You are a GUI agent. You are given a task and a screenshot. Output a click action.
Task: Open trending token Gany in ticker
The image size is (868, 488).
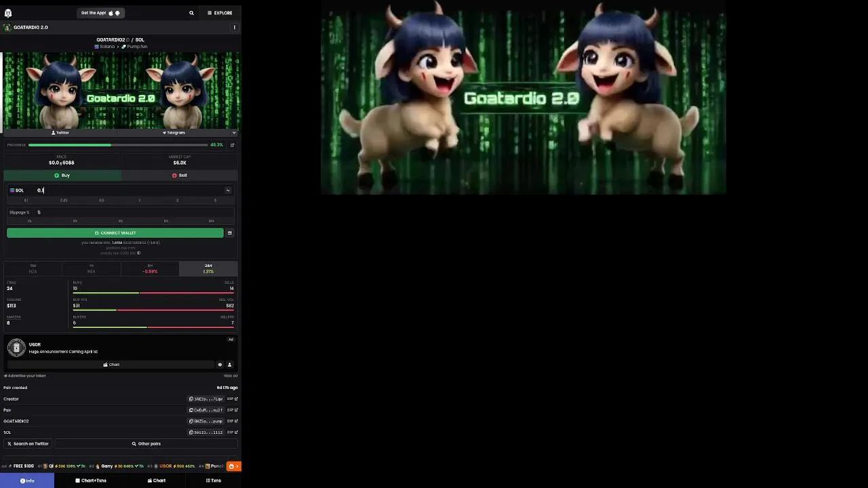pyautogui.click(x=115, y=466)
